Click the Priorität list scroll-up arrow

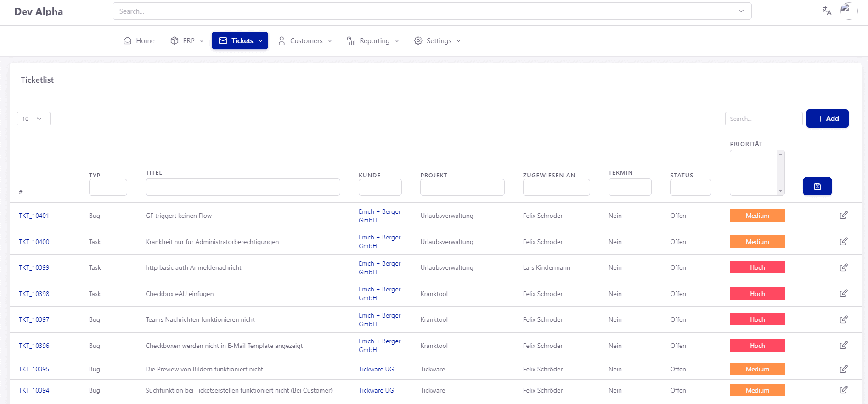click(780, 154)
